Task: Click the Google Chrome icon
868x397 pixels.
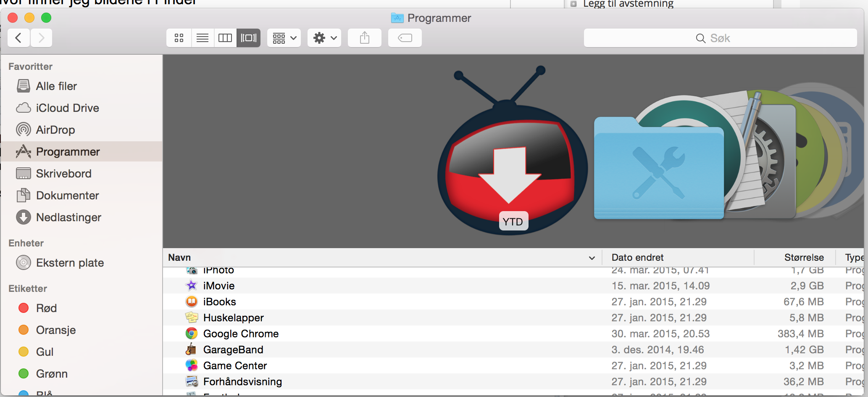Action: point(192,333)
